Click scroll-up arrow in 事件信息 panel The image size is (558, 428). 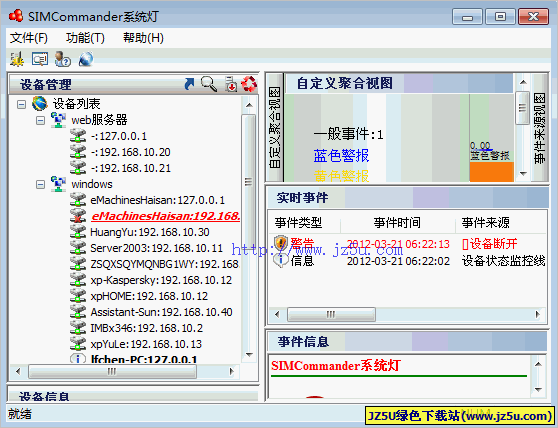click(538, 364)
